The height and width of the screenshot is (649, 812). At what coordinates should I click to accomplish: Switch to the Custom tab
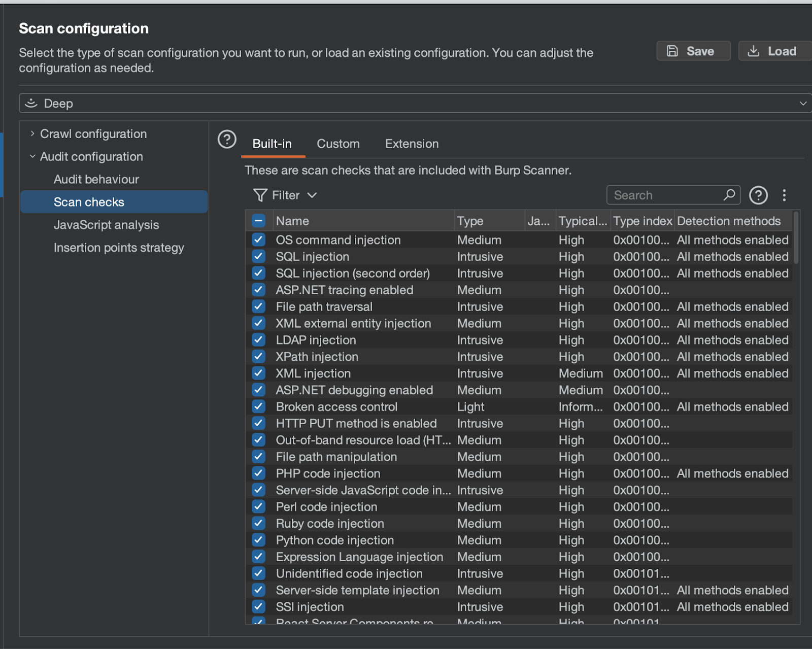click(x=338, y=144)
